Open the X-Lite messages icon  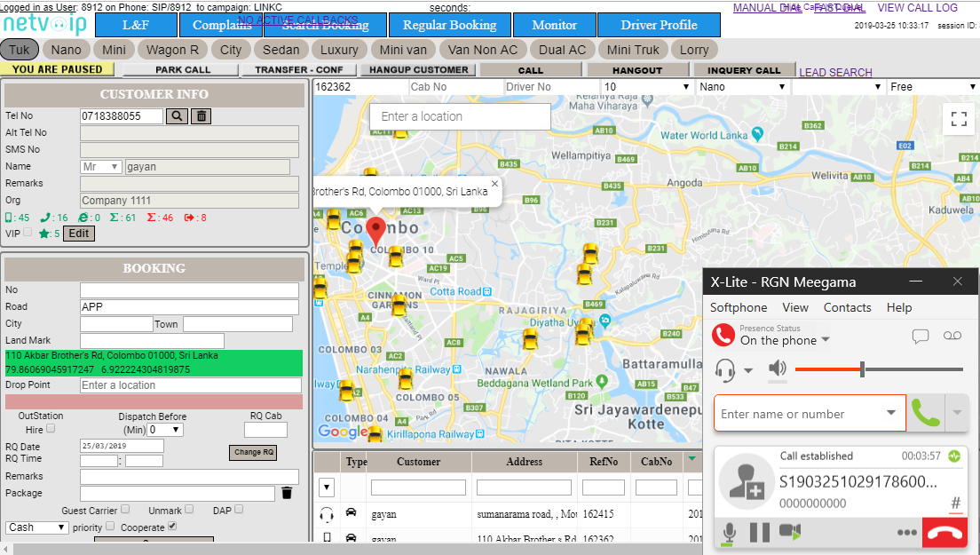[920, 337]
